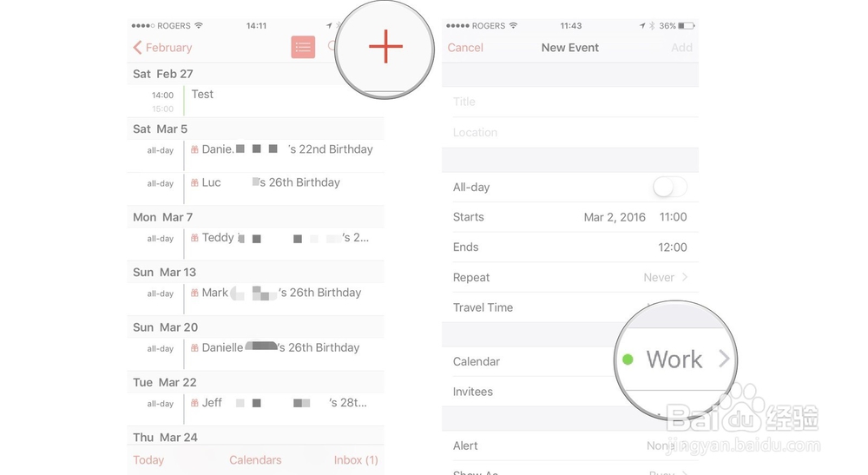This screenshot has height=475, width=868.
Task: Open the Calendars list
Action: 255,460
